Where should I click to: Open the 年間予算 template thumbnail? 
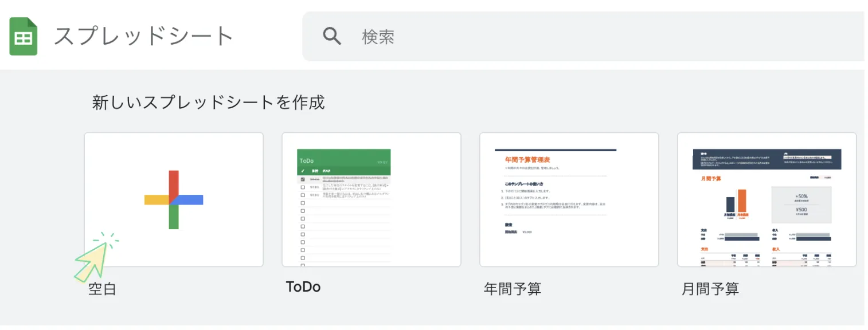[x=569, y=199]
